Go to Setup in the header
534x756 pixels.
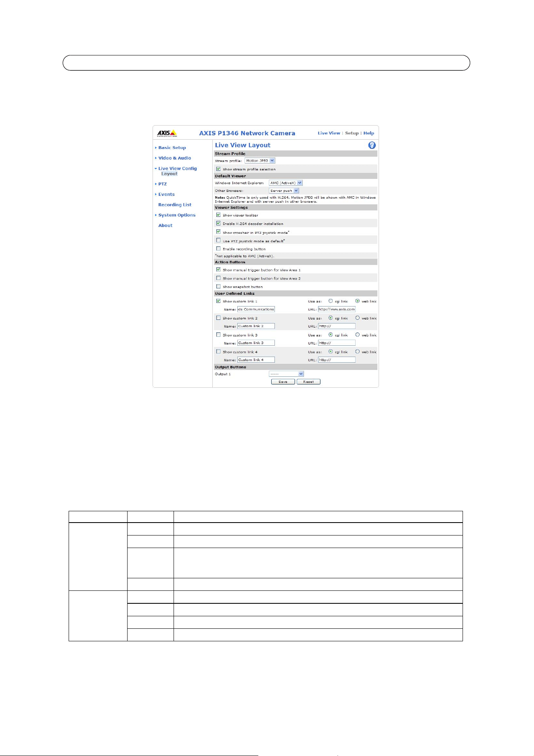352,133
